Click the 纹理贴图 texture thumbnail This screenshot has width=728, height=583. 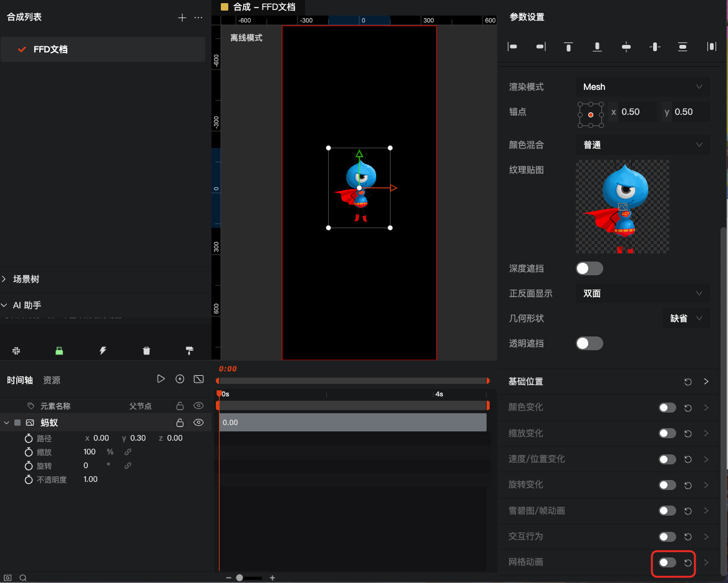[x=623, y=207]
